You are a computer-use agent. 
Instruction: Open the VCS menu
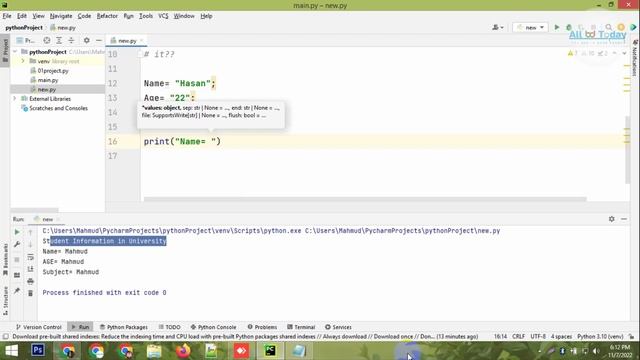click(163, 16)
